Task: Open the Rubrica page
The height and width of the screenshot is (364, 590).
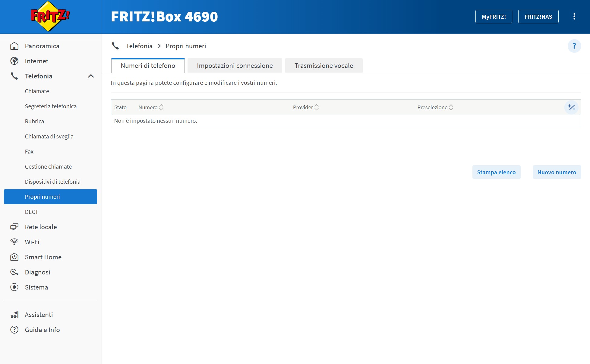Action: tap(34, 121)
